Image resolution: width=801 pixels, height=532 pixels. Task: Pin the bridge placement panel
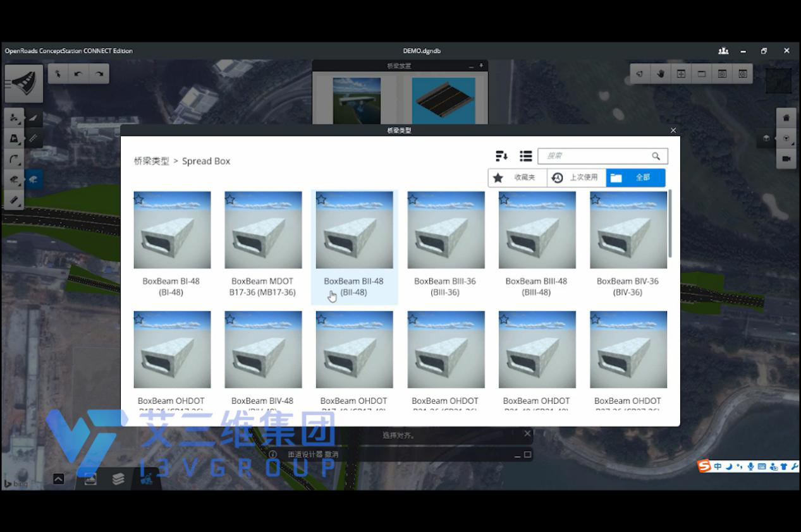[481, 66]
